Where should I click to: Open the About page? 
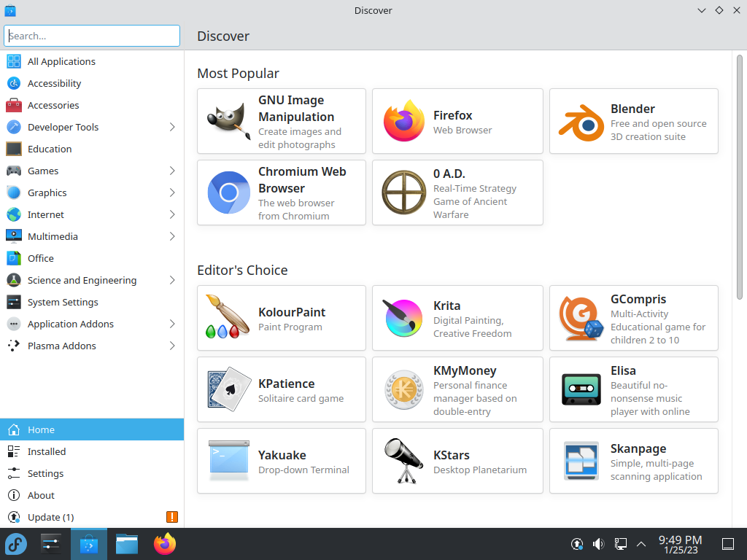(92, 495)
